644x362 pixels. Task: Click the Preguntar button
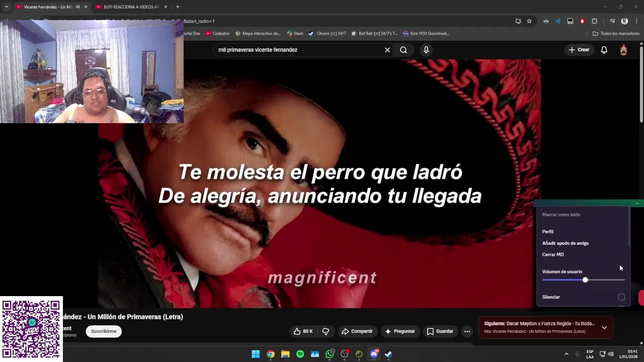pyautogui.click(x=400, y=331)
